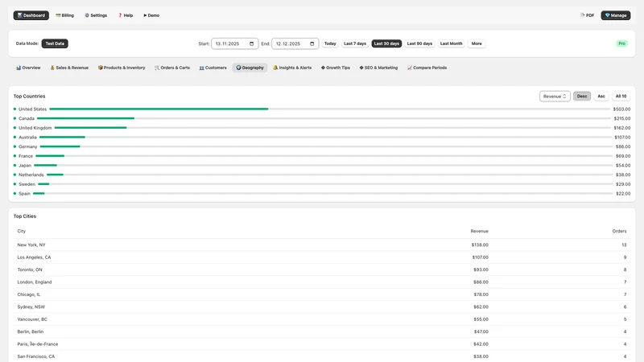This screenshot has height=362, width=644.
Task: Open Insights & Alerts tab
Action: pos(292,68)
